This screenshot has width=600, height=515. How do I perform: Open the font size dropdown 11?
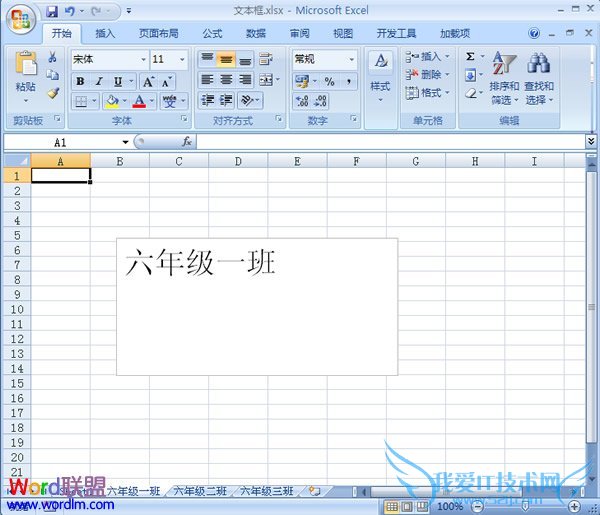(182, 59)
